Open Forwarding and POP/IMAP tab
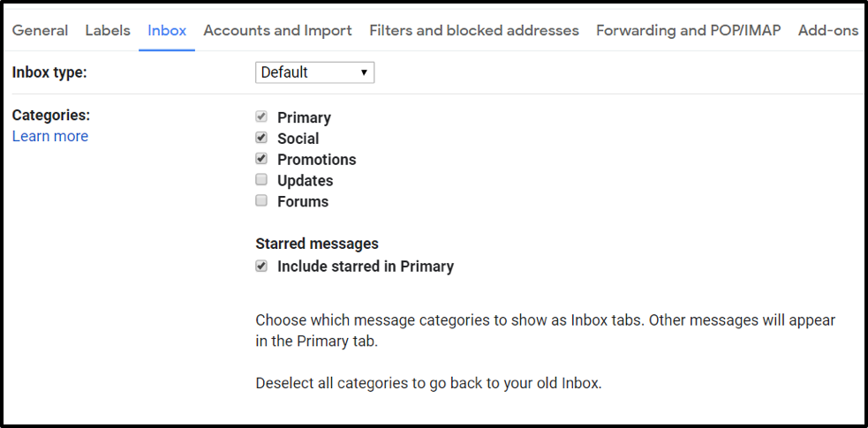The height and width of the screenshot is (428, 868). click(688, 30)
